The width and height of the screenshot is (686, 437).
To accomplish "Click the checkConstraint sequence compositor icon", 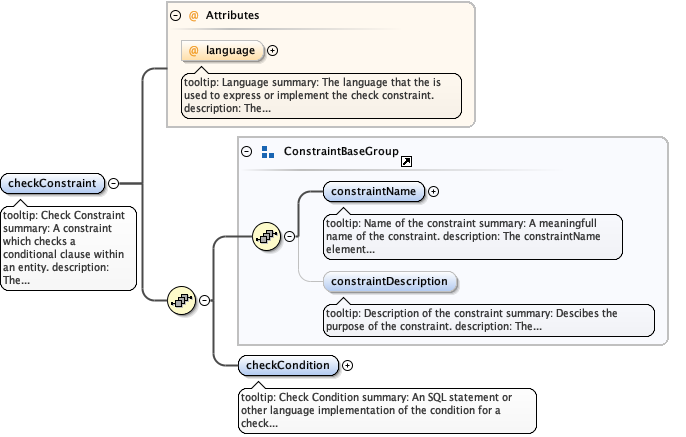I will point(183,299).
